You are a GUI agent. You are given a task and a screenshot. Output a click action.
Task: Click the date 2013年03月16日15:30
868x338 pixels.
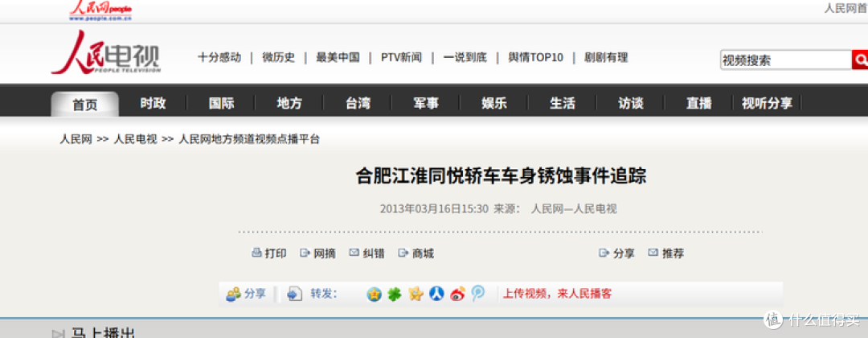click(x=434, y=209)
